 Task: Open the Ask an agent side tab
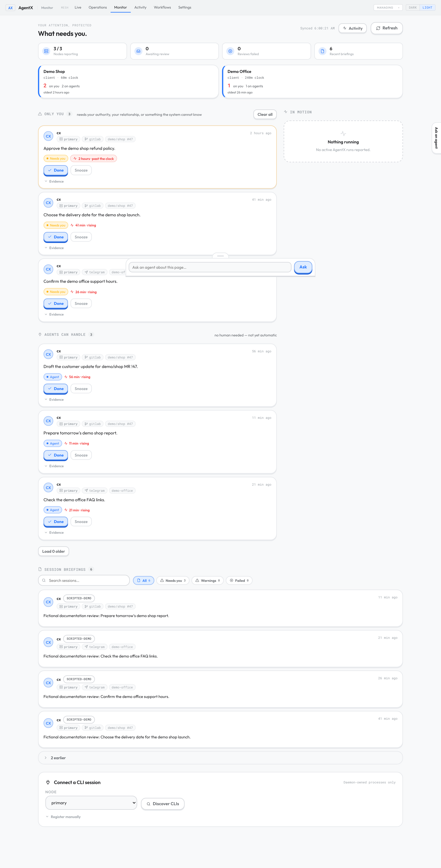436,138
